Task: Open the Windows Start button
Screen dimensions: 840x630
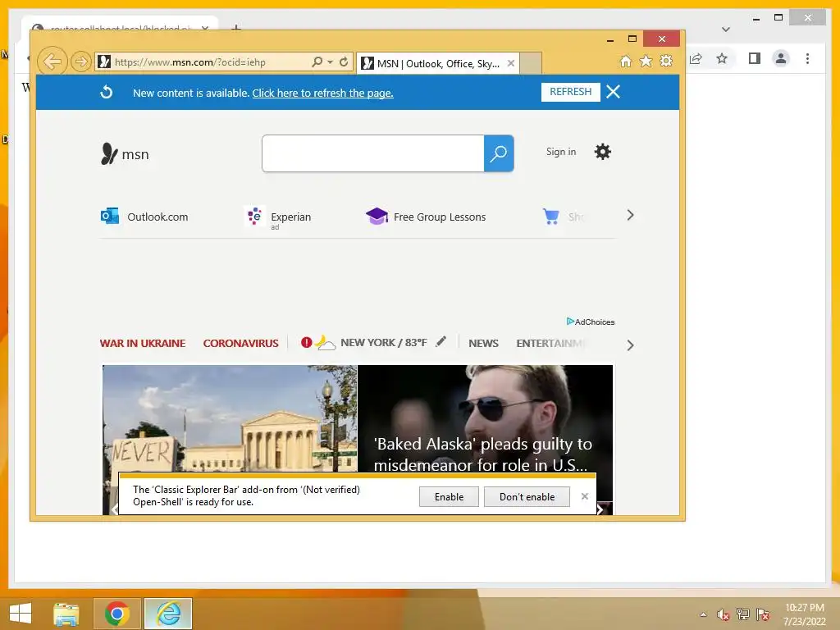Action: coord(21,614)
